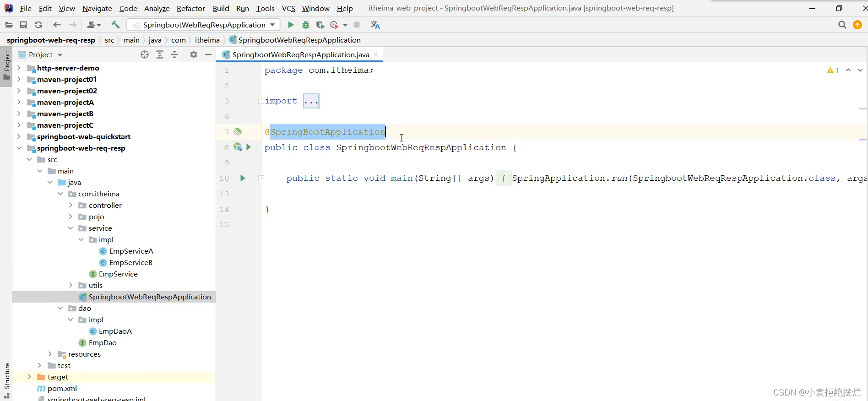868x401 pixels.
Task: Open the File menu
Action: coord(26,8)
